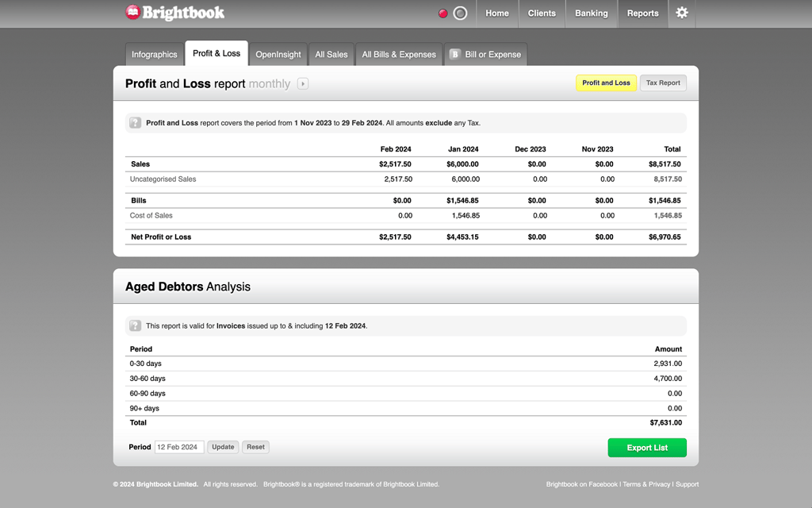Click the 30-60 days period row
Screen dimensions: 812x508
coord(405,379)
